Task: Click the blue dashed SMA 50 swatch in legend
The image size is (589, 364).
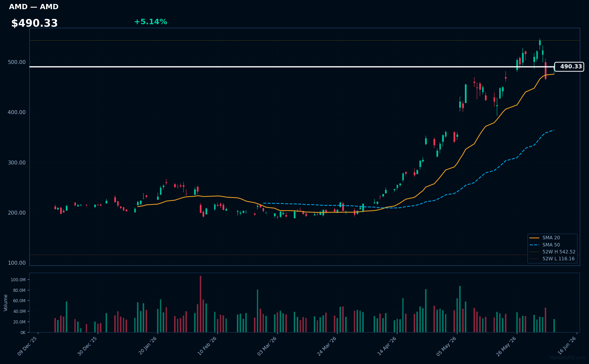Action: pyautogui.click(x=534, y=245)
